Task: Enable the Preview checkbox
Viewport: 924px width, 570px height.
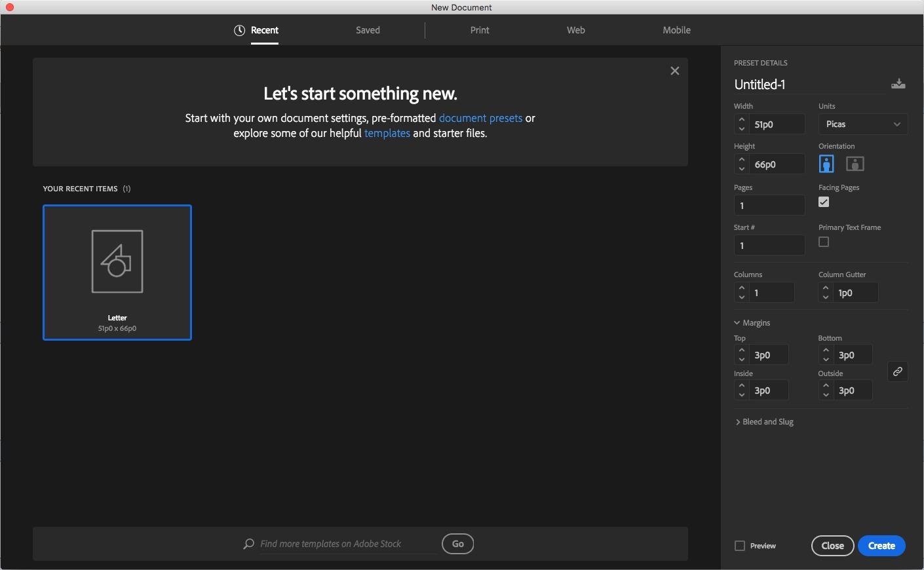Action: coord(740,546)
